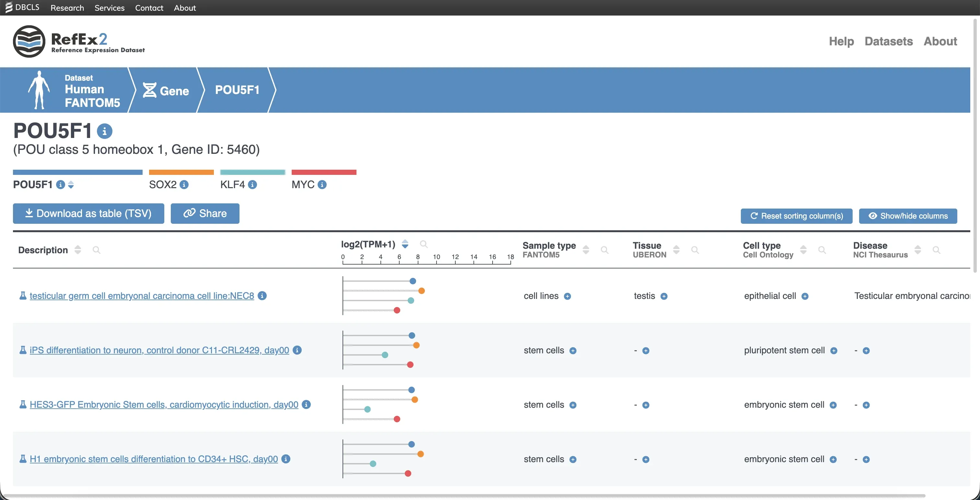Click the Share button
The image size is (980, 500).
(x=205, y=214)
